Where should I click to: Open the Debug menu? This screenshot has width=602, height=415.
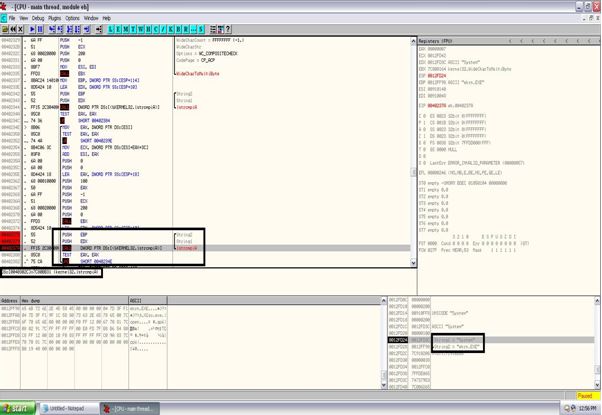(38, 18)
